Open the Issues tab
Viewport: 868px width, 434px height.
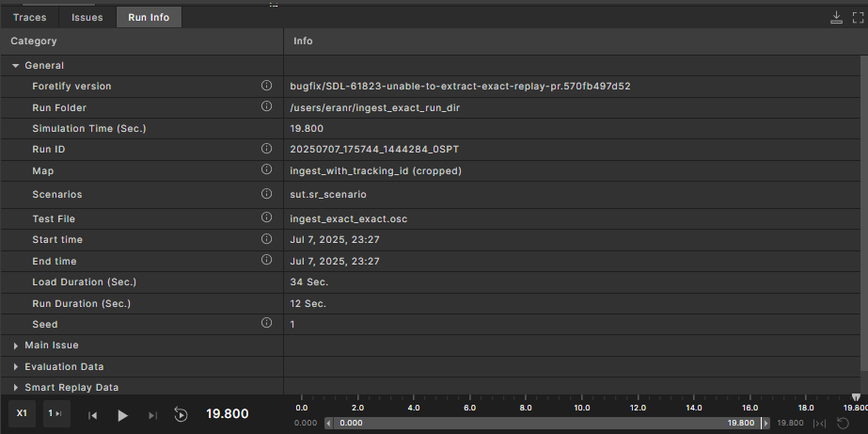point(87,17)
